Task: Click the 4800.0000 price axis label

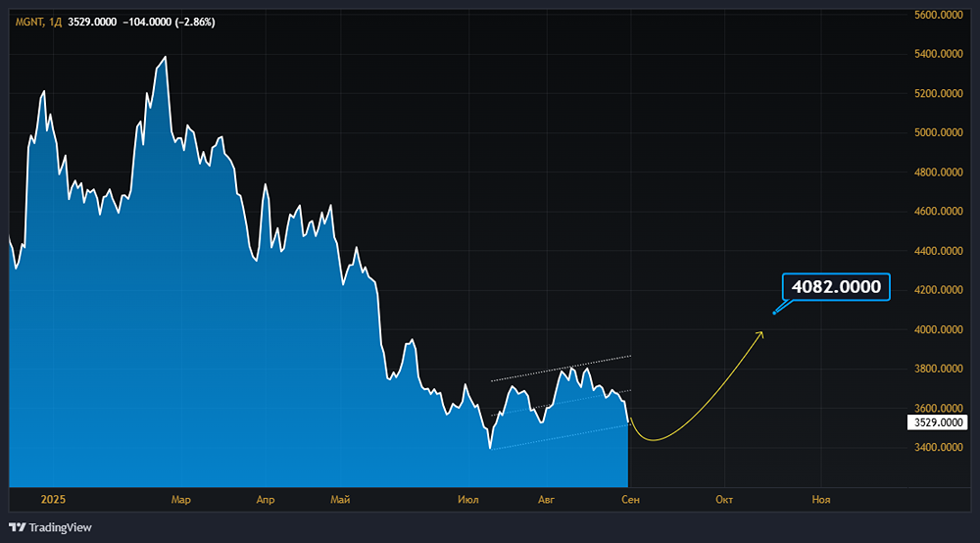Action: [x=938, y=172]
